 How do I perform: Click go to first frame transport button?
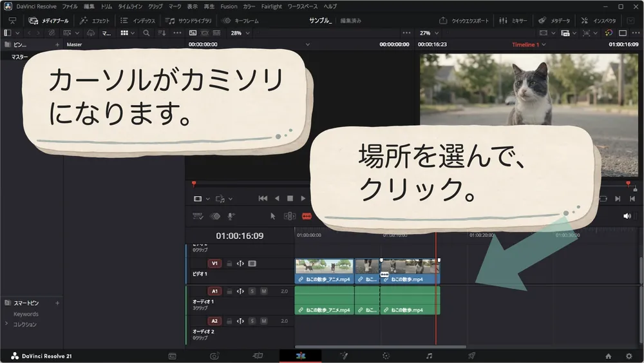[x=263, y=199]
